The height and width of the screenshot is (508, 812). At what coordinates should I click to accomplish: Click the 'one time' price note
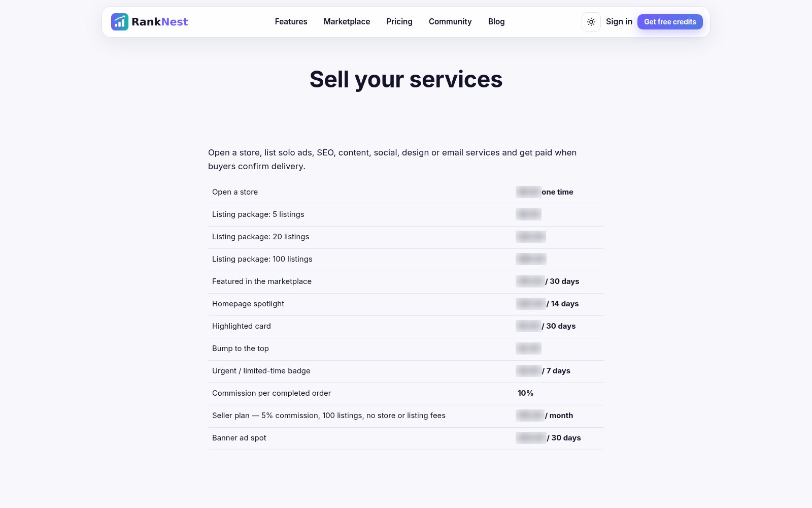pos(557,192)
